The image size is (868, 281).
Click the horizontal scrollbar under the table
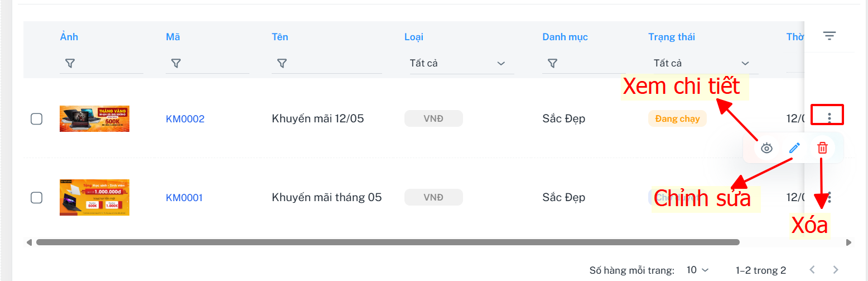[388, 242]
